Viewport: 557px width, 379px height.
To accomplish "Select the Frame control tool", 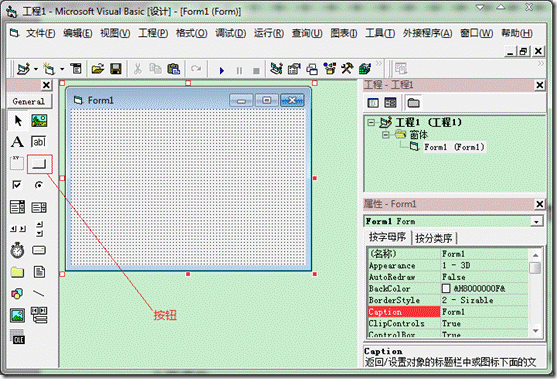I will click(17, 163).
